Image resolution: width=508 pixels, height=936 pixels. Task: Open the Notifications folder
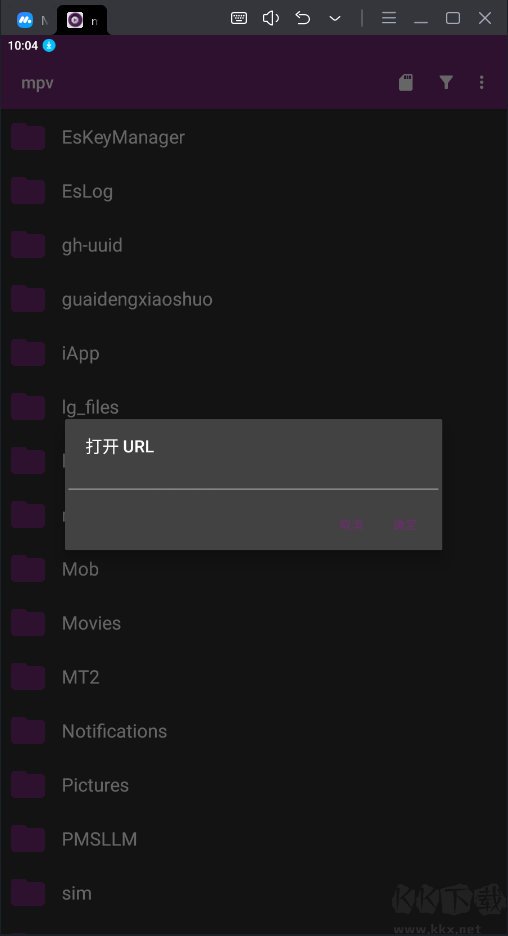[254, 731]
